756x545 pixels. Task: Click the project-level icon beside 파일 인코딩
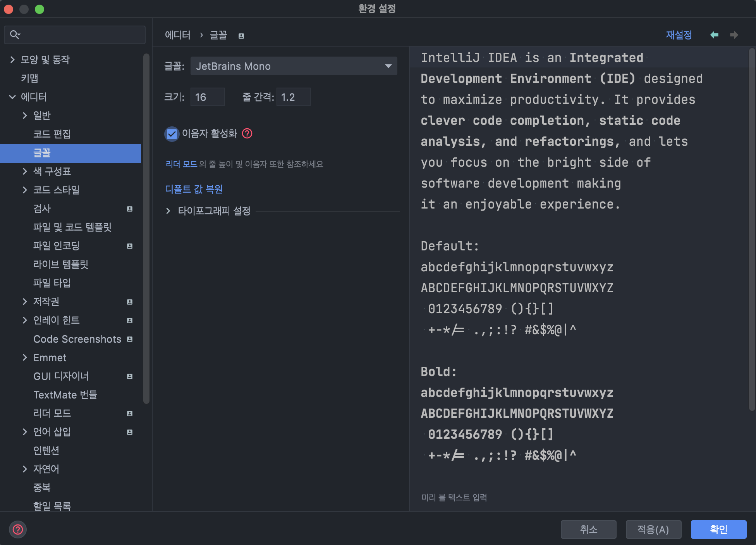coord(130,246)
